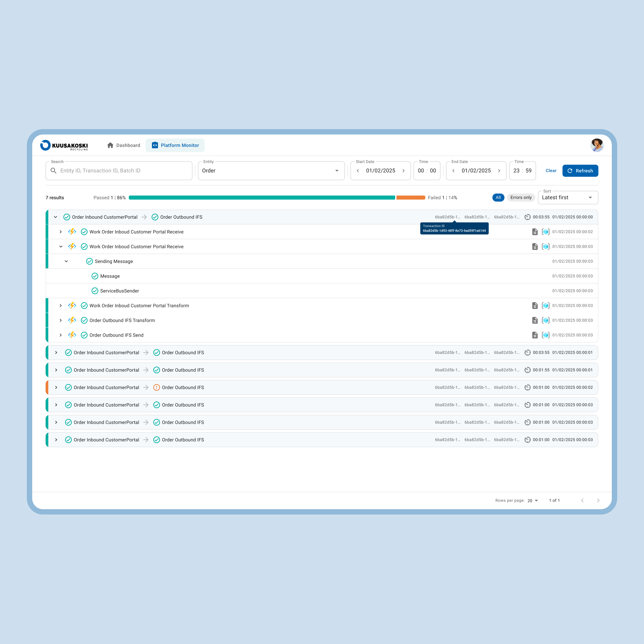Select the Platform Monitor tab
Screen dimensions: 644x644
(x=175, y=145)
